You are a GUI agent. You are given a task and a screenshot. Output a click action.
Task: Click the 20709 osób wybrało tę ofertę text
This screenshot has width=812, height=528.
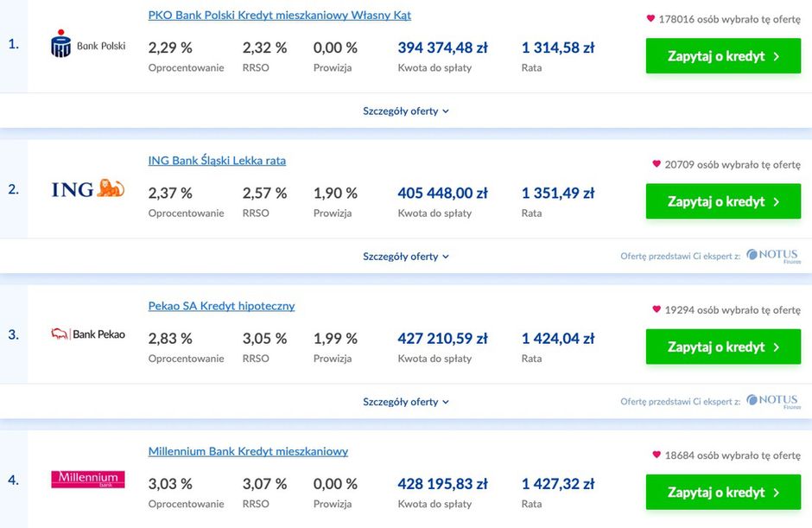(733, 165)
